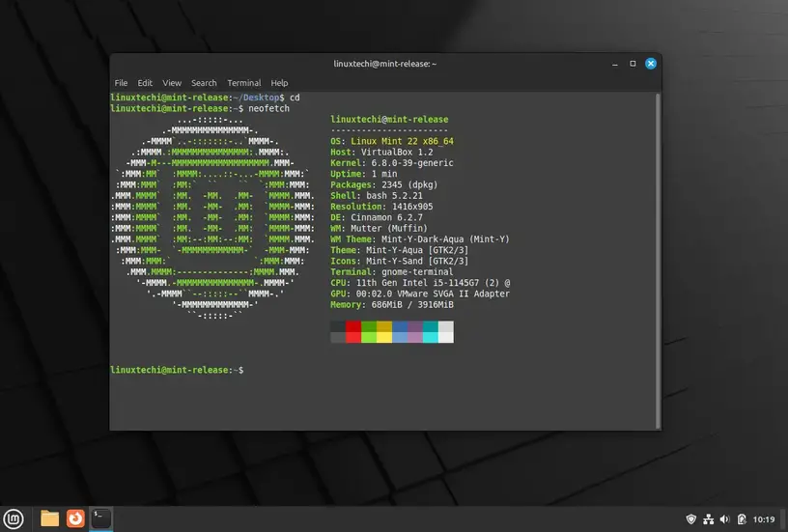This screenshot has height=532, width=788.
Task: Click the Shell: bash 5.2.21 line
Action: (x=377, y=196)
